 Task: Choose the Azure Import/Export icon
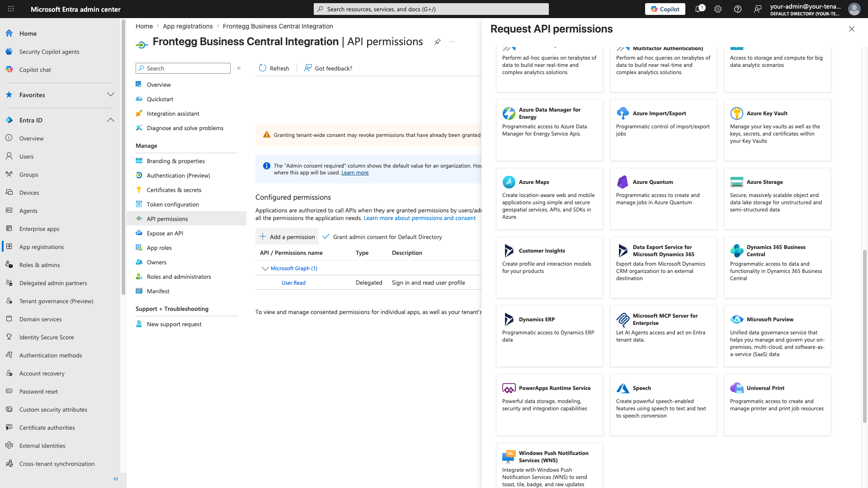pyautogui.click(x=623, y=113)
